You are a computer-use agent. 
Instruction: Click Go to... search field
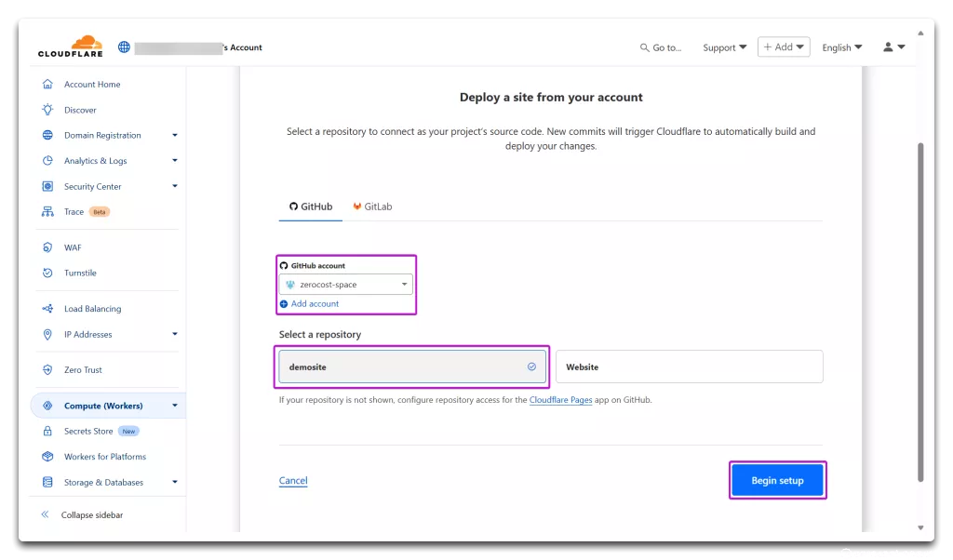tap(661, 47)
